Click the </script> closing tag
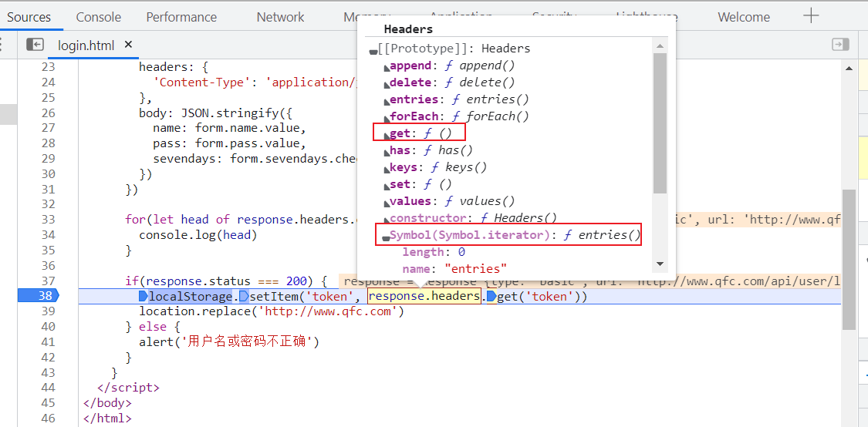868x427 pixels. pyautogui.click(x=128, y=388)
